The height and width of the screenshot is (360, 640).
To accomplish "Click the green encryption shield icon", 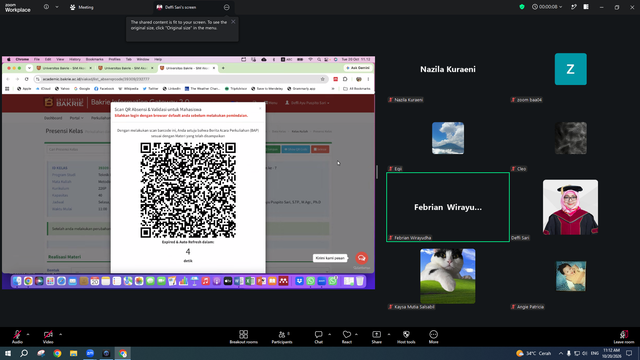I will click(522, 7).
